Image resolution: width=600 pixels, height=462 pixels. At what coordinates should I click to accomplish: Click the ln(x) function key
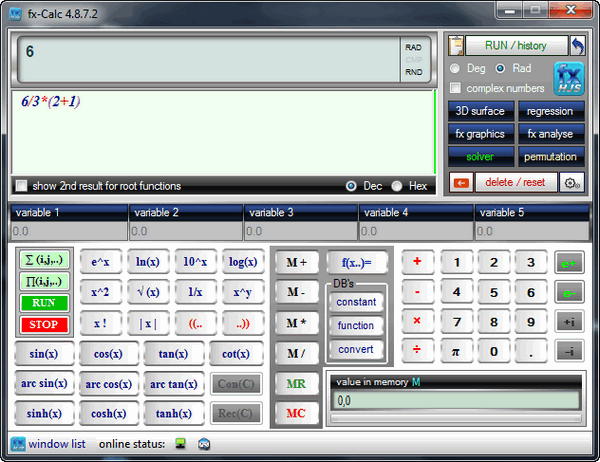148,262
